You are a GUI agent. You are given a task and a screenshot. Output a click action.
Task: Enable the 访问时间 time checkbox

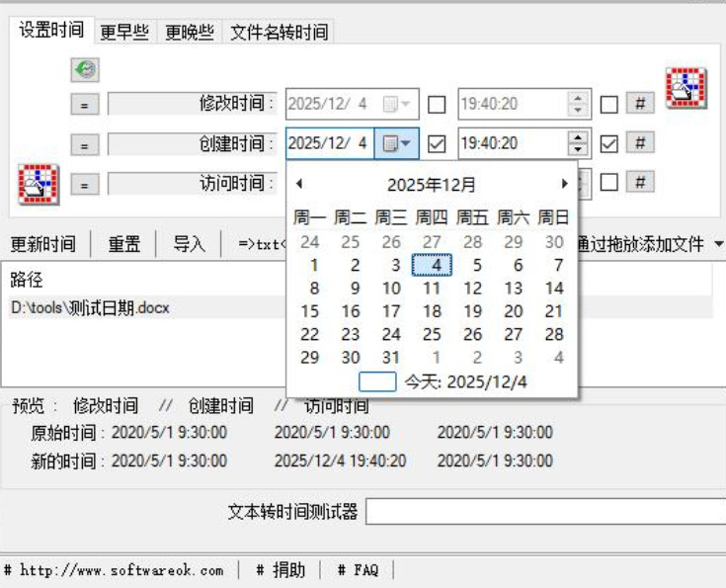pos(608,182)
